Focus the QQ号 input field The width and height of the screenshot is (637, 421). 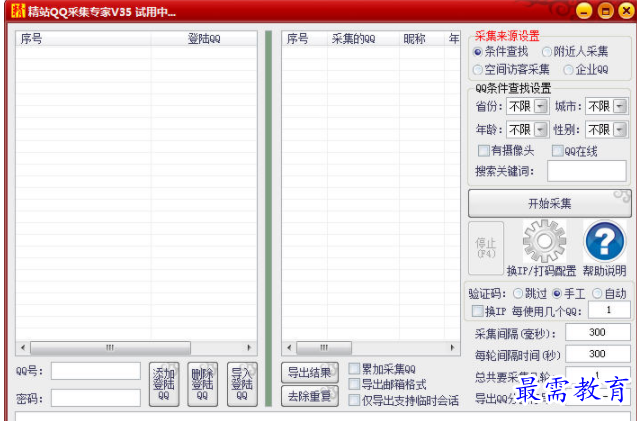tap(96, 371)
